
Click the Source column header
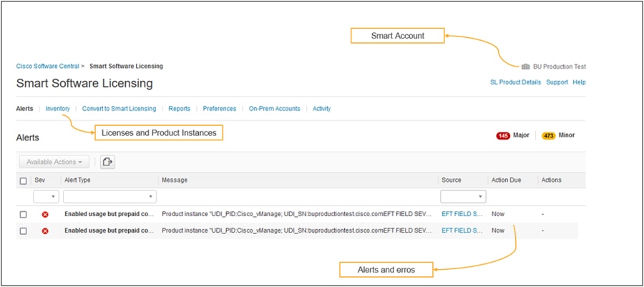point(452,180)
